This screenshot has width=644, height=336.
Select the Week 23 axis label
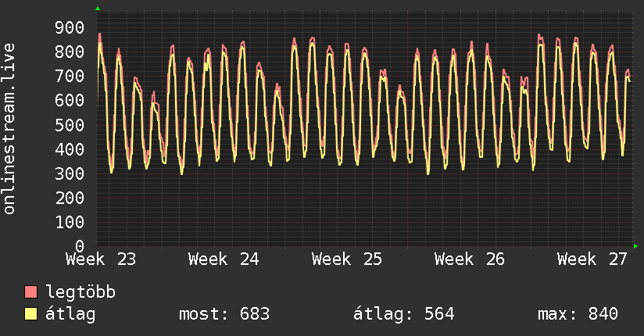coord(101,259)
